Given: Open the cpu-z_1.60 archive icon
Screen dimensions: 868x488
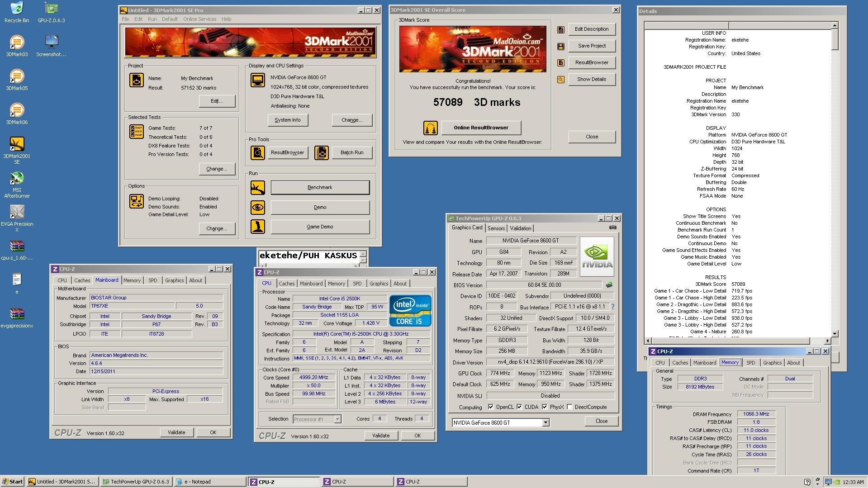Looking at the screenshot, I should [x=17, y=250].
